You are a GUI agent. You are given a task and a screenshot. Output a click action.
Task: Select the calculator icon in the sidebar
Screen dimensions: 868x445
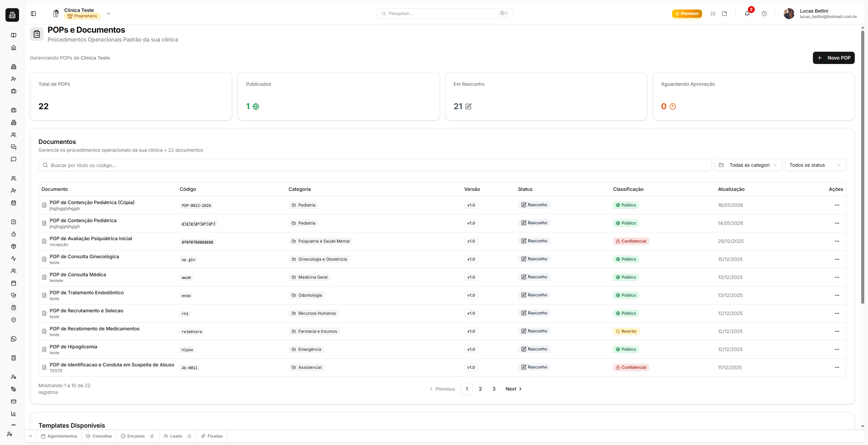pyautogui.click(x=14, y=358)
